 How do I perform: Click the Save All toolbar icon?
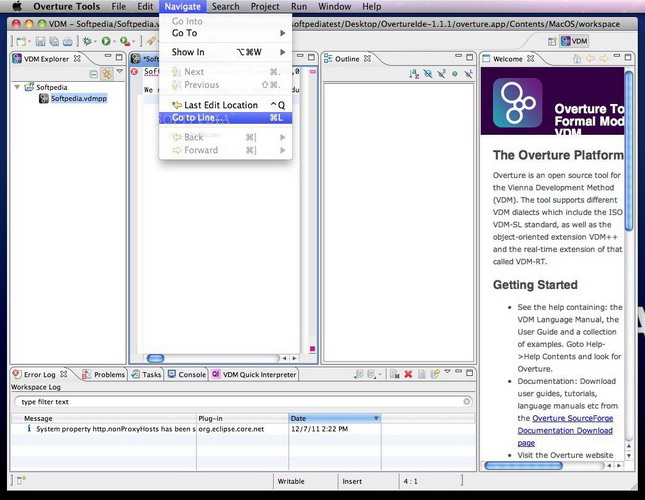point(54,41)
